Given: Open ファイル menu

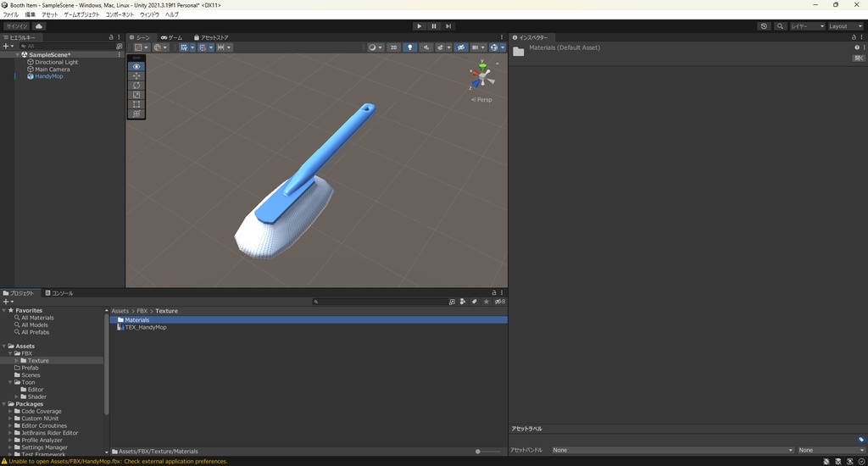Looking at the screenshot, I should [x=11, y=15].
